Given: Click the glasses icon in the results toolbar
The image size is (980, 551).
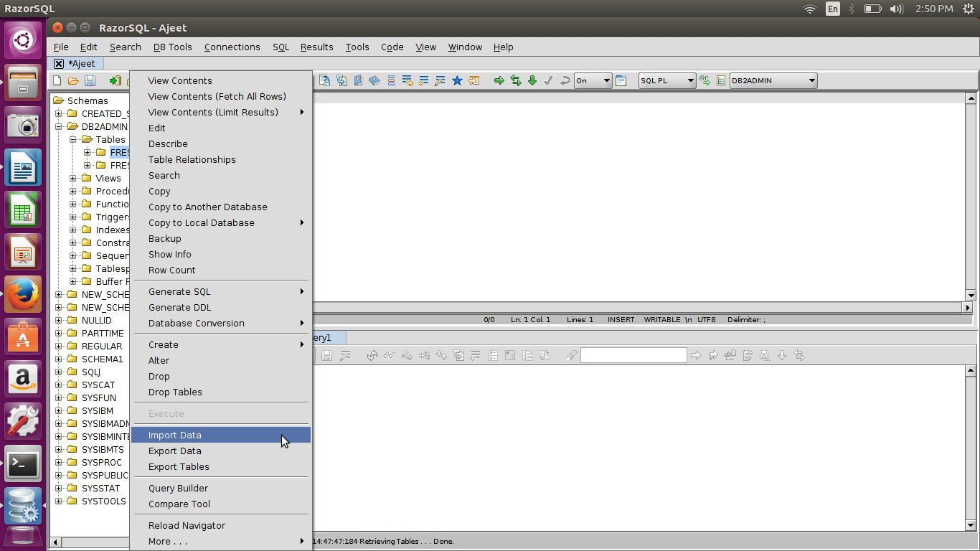Looking at the screenshot, I should (x=389, y=355).
